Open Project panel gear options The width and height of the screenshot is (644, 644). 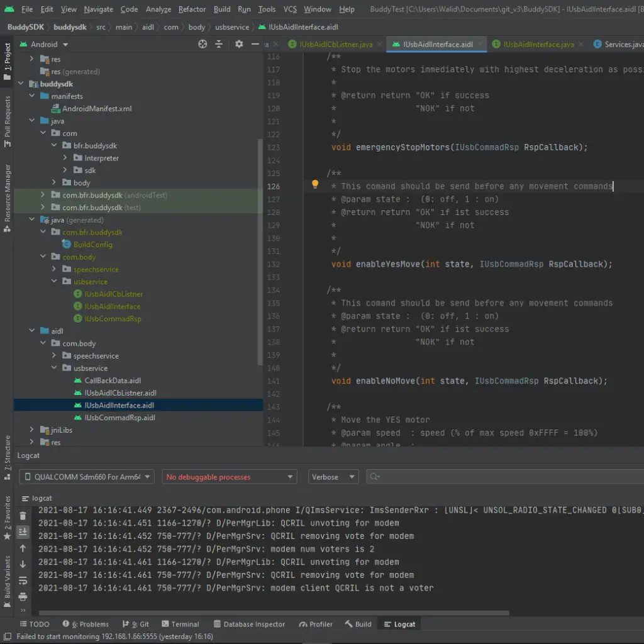click(x=239, y=44)
